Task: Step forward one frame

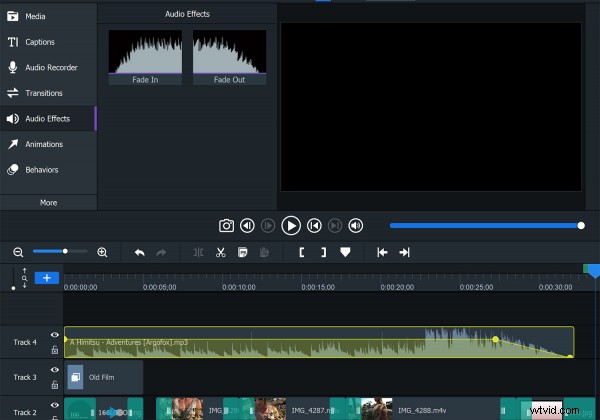Action: pos(268,226)
